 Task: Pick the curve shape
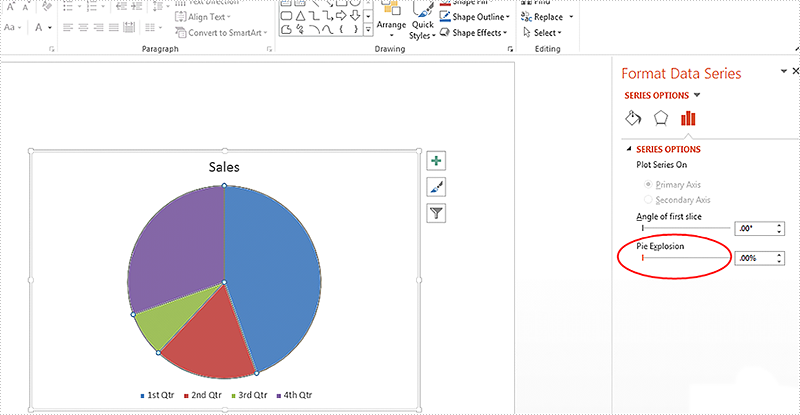328,30
